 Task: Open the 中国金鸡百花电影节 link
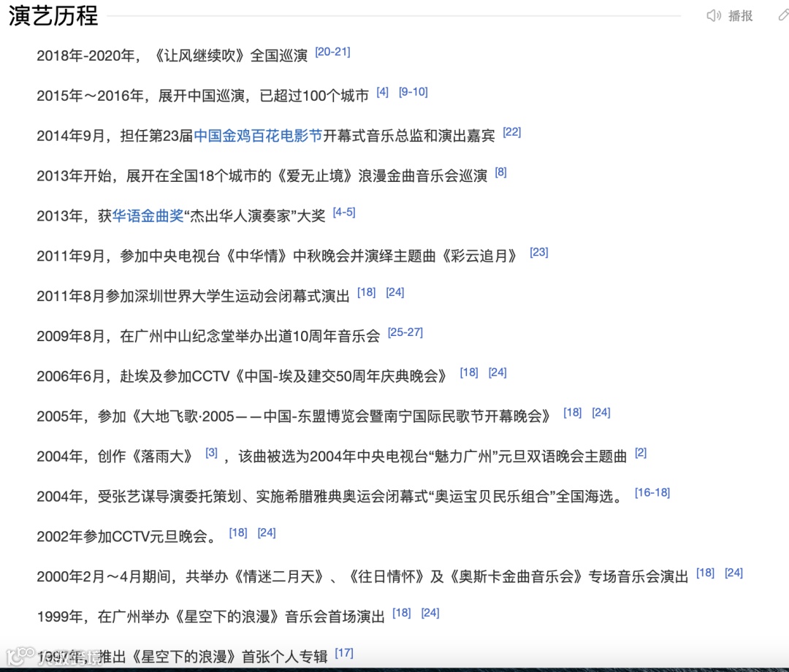(258, 136)
